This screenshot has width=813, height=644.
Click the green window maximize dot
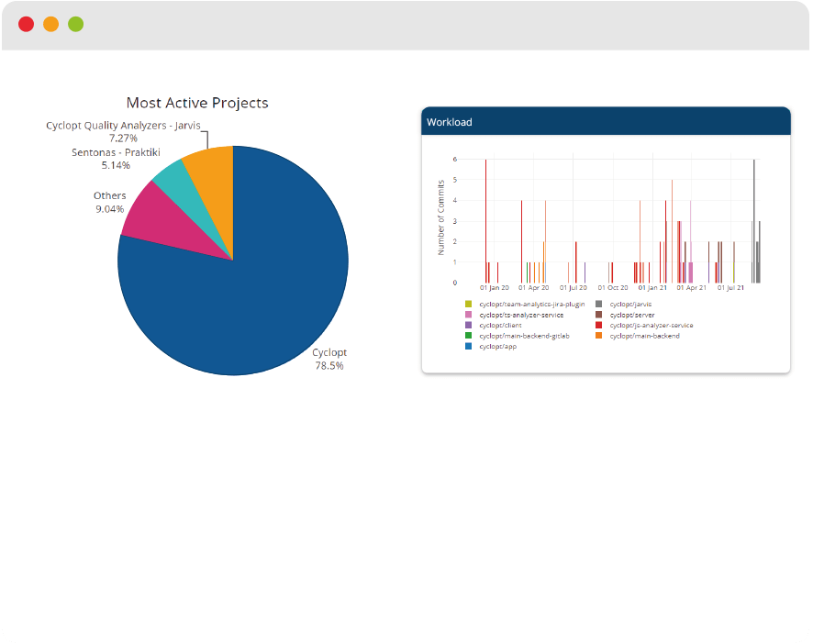75,24
